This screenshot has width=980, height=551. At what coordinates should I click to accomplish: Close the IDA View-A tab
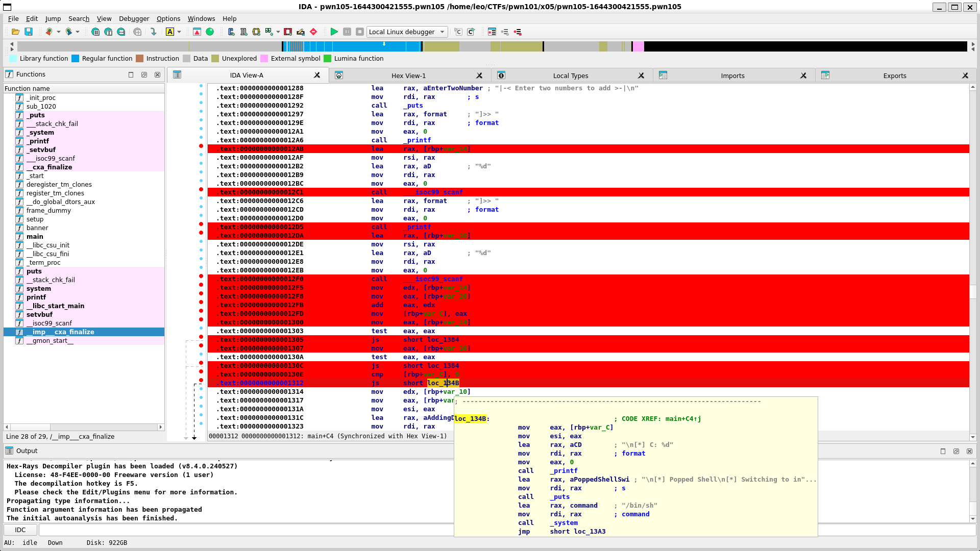click(x=317, y=75)
